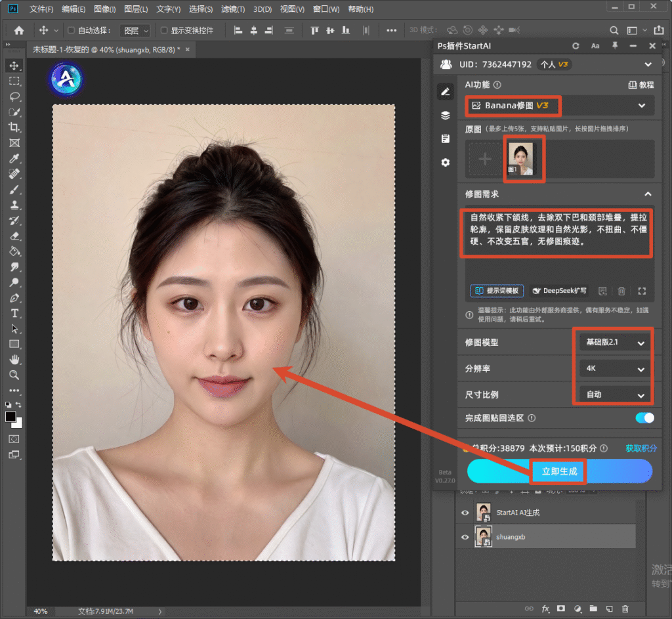The width and height of the screenshot is (672, 619).
Task: Open 修图模型 基础版2.1 dropdown
Action: (x=615, y=342)
